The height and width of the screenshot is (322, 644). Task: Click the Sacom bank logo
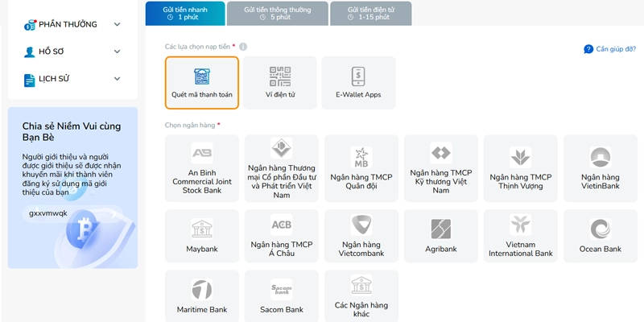(x=282, y=290)
